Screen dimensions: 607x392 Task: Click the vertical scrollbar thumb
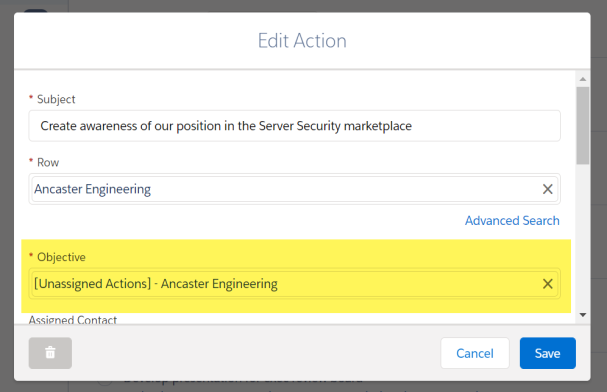click(x=583, y=125)
